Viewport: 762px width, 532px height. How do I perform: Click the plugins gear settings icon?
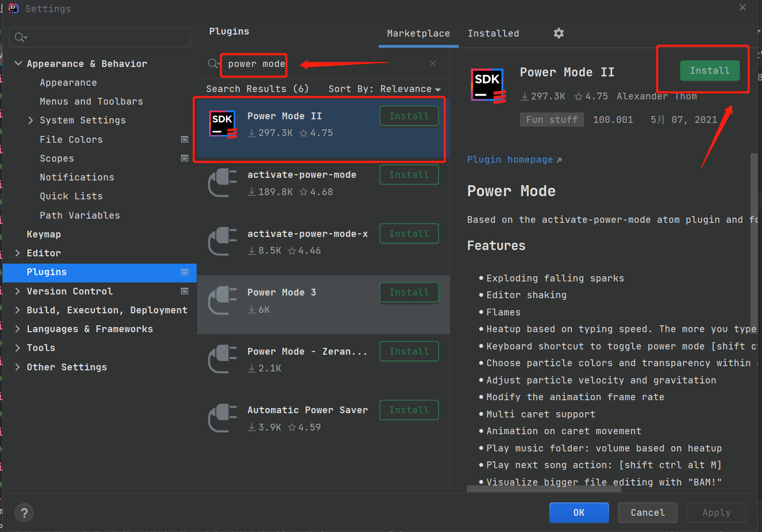tap(559, 33)
